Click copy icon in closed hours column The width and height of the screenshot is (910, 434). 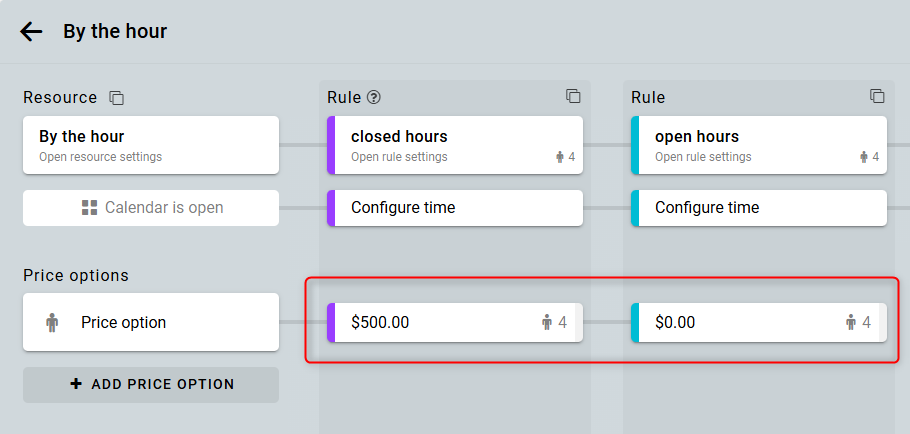coord(573,97)
